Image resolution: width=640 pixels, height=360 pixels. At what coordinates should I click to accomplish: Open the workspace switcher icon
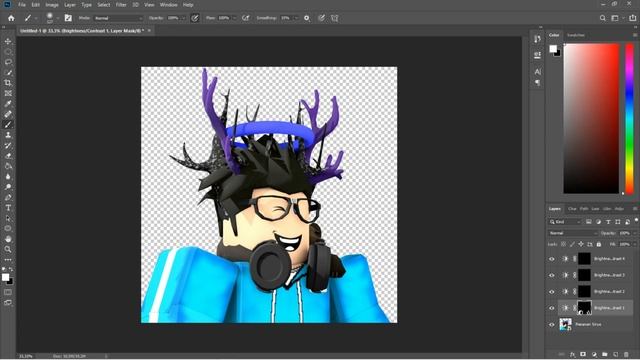pyautogui.click(x=615, y=18)
